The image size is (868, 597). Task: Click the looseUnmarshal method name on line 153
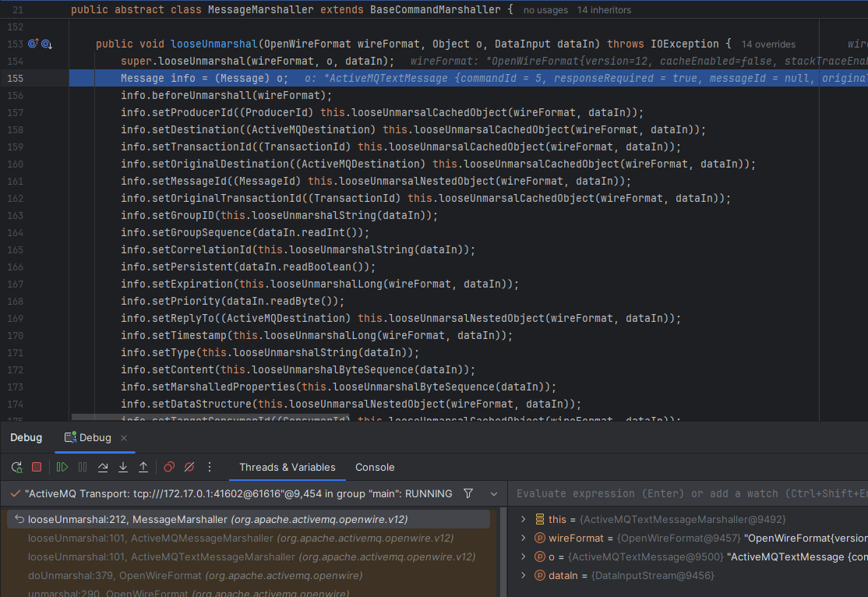point(214,44)
